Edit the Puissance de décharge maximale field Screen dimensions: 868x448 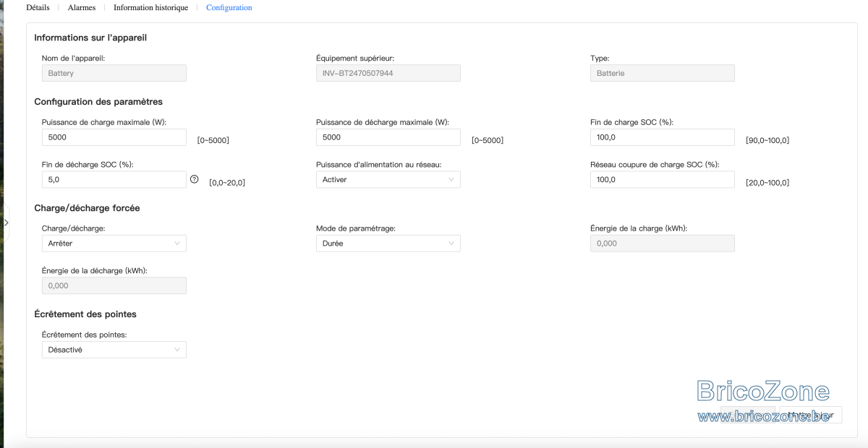[x=388, y=137]
